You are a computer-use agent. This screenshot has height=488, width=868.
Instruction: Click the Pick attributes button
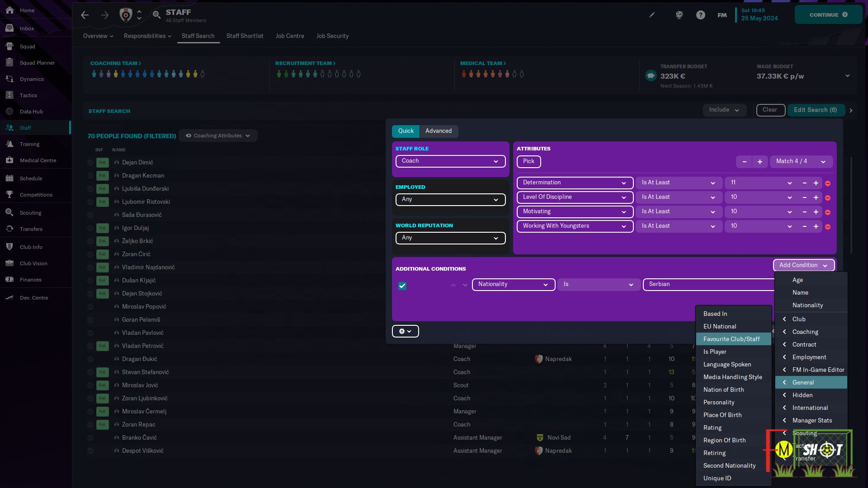pyautogui.click(x=528, y=161)
